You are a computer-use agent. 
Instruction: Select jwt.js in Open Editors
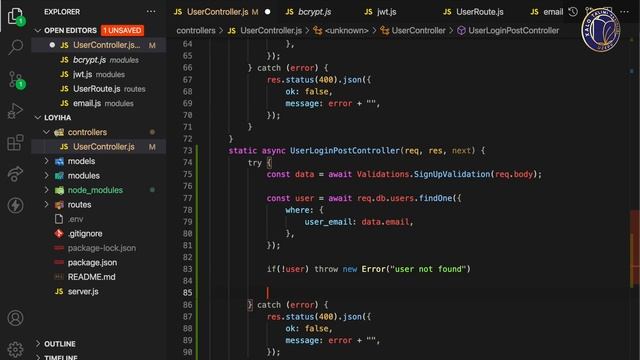[98, 74]
